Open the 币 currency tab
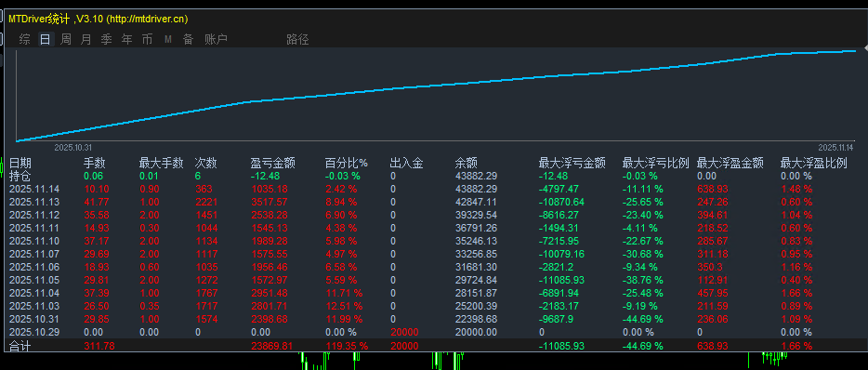This screenshot has width=868, height=370. [x=147, y=39]
